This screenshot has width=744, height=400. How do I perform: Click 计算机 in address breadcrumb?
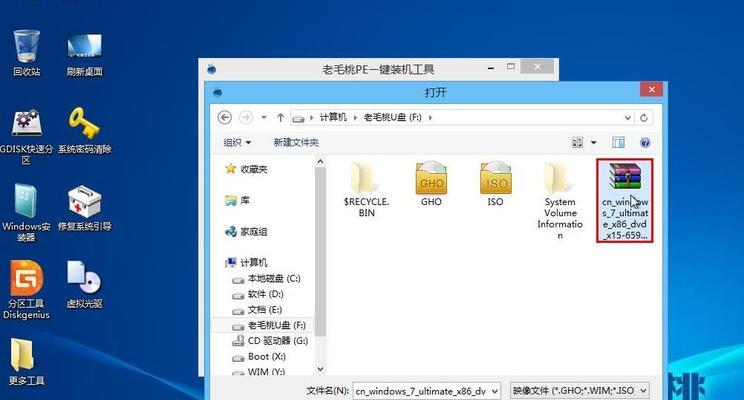pos(333,117)
